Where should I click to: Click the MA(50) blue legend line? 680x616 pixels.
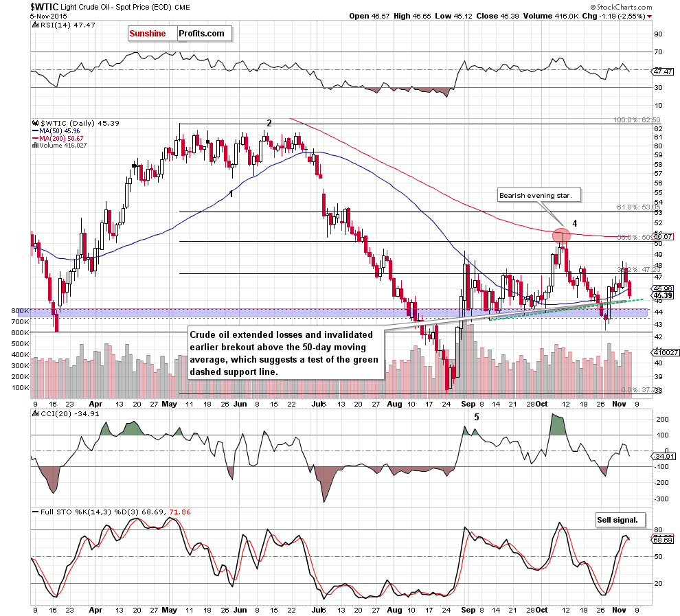tap(35, 131)
